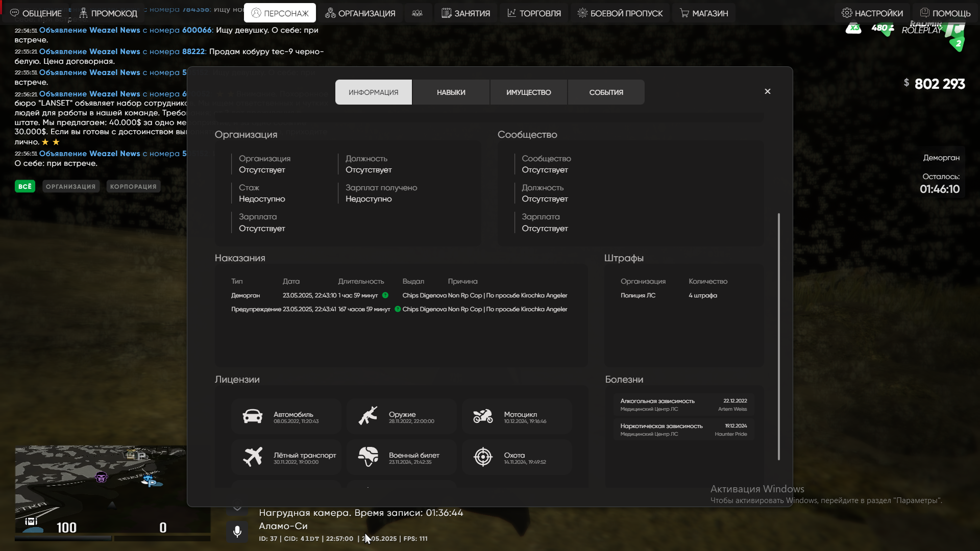Select the ВСЁ chat filter
Viewport: 980px width, 551px height.
25,186
